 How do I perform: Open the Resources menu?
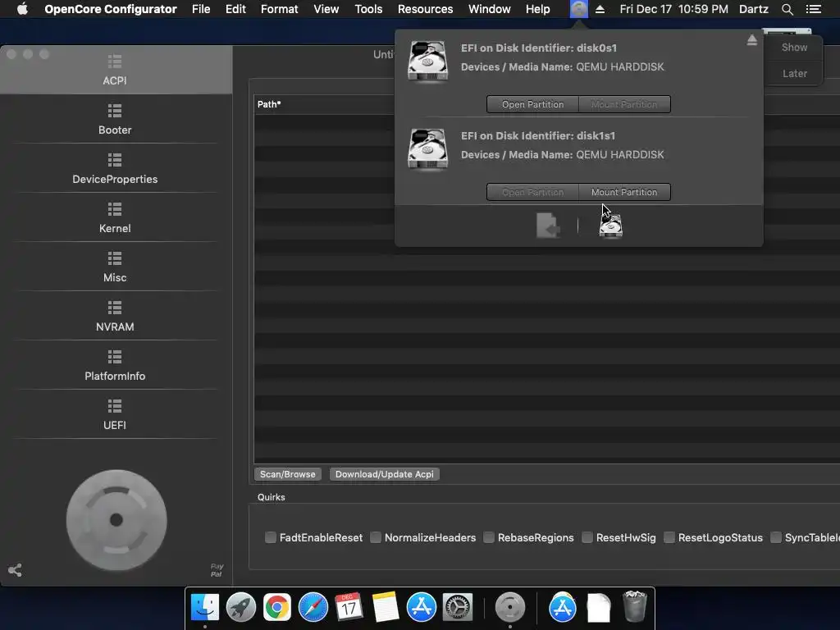point(426,9)
